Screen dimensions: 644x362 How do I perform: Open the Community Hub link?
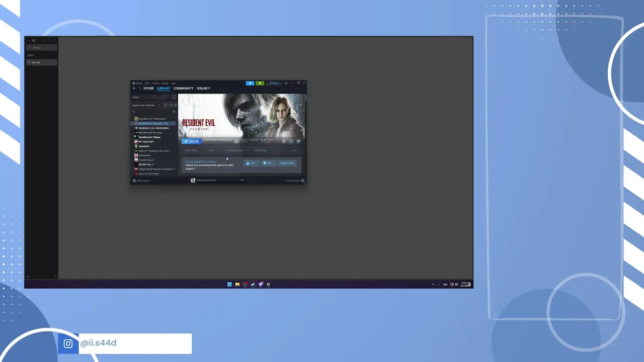[x=233, y=150]
